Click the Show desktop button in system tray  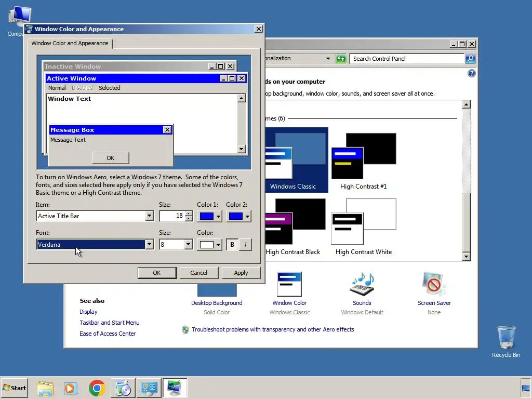pyautogui.click(x=526, y=388)
